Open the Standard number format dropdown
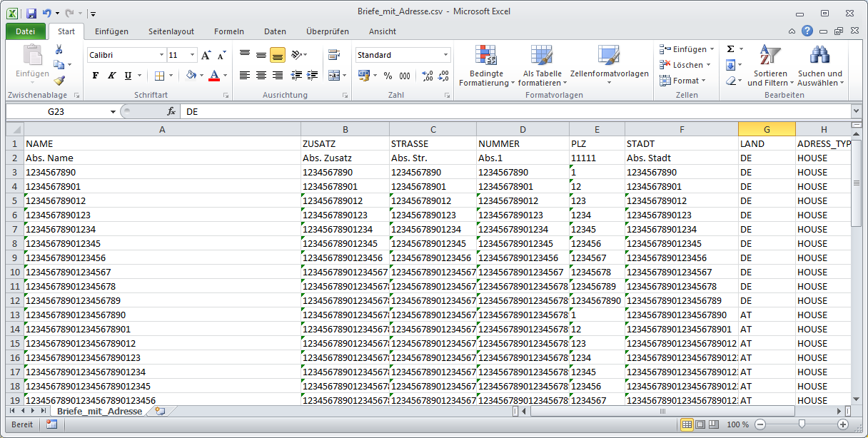 click(445, 55)
